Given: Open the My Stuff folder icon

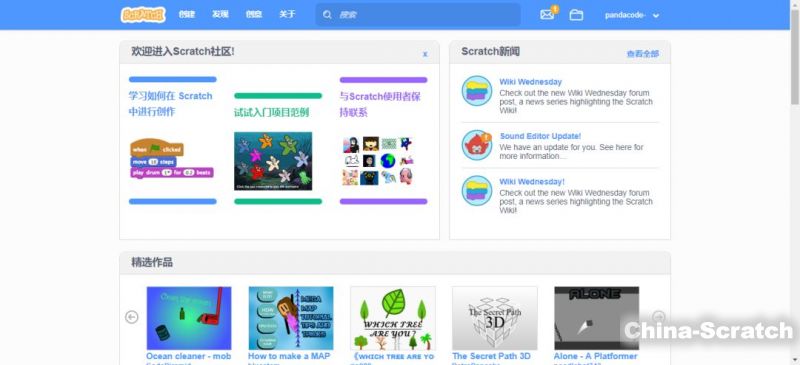Looking at the screenshot, I should pyautogui.click(x=576, y=15).
